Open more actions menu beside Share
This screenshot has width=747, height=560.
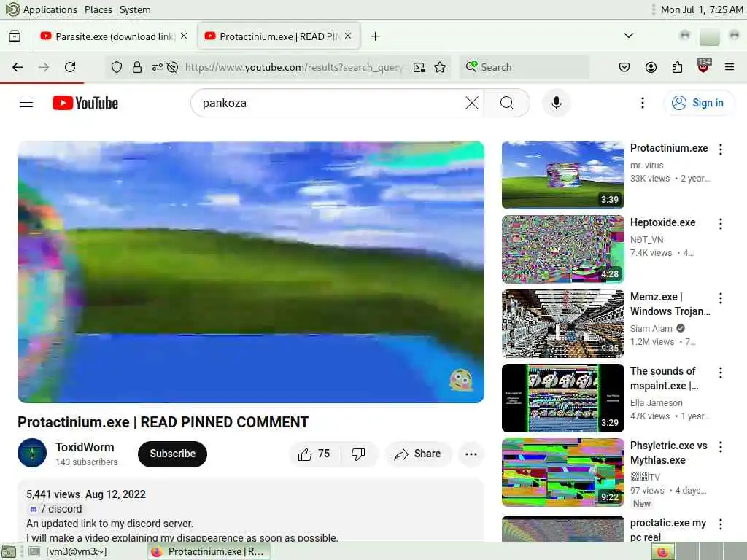coord(471,454)
